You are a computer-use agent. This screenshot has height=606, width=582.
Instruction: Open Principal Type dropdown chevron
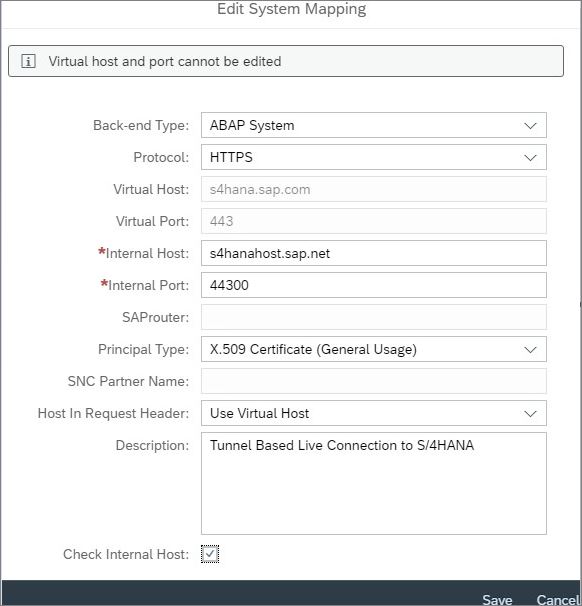530,349
